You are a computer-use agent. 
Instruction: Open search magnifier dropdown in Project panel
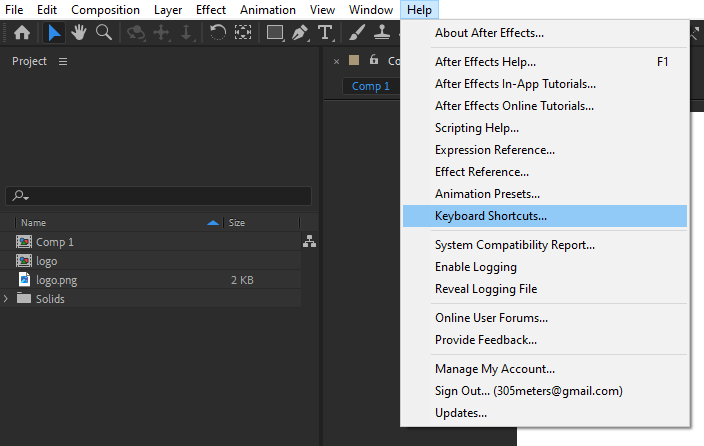click(x=20, y=196)
